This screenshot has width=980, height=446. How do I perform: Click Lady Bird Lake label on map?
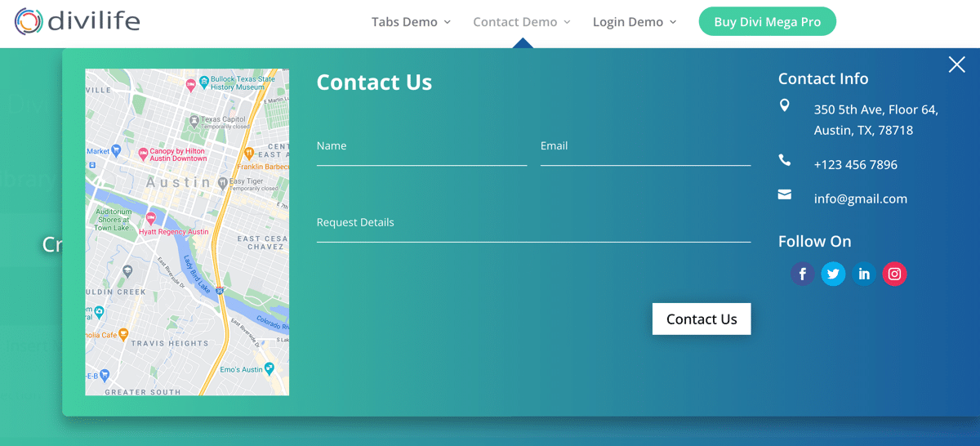[x=196, y=276]
